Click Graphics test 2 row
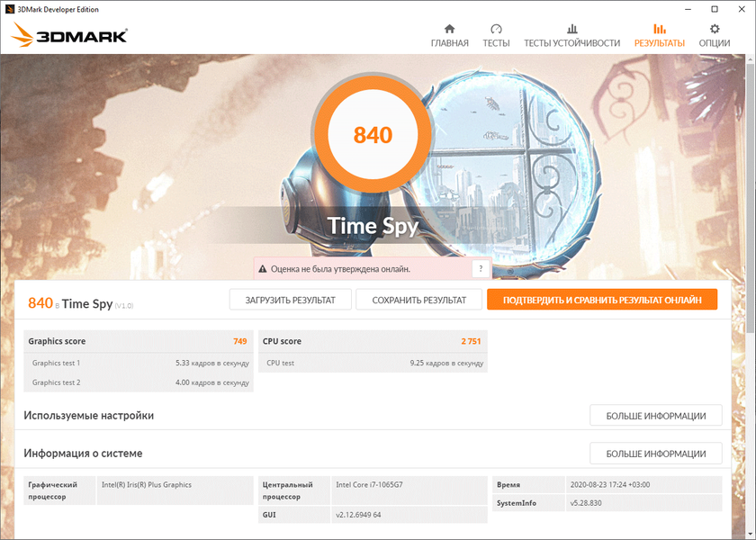The height and width of the screenshot is (540, 756). point(139,382)
